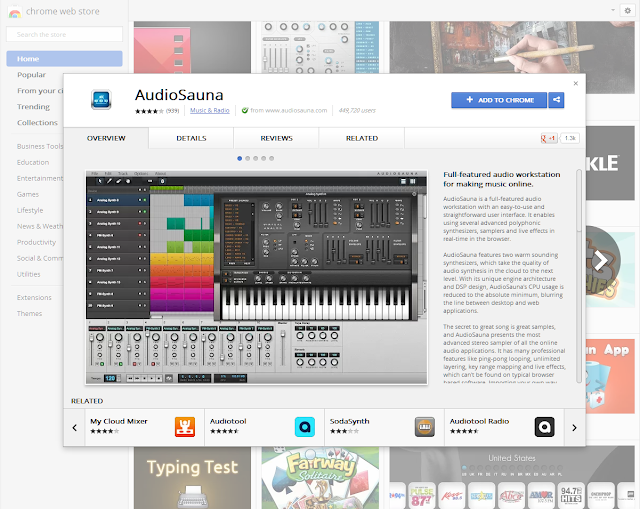Viewport: 640px width, 509px height.
Task: Open the Productivity category in sidebar
Action: coord(36,242)
